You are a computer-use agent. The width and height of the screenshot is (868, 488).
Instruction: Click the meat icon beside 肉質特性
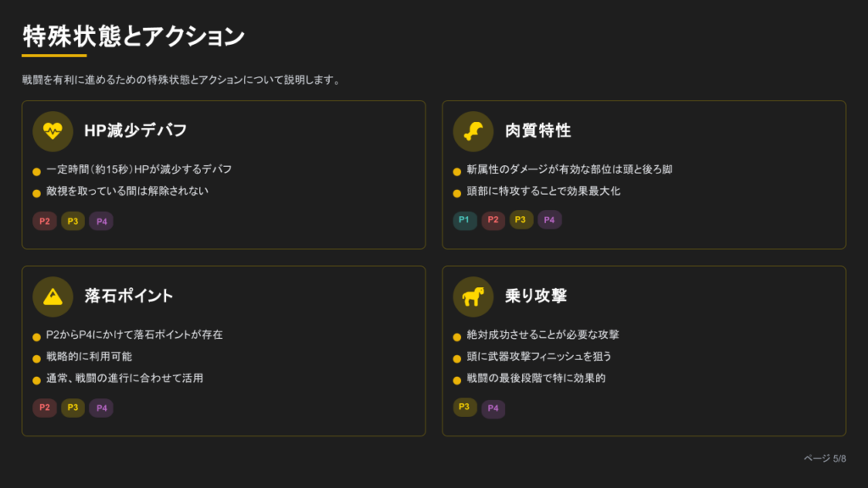473,131
